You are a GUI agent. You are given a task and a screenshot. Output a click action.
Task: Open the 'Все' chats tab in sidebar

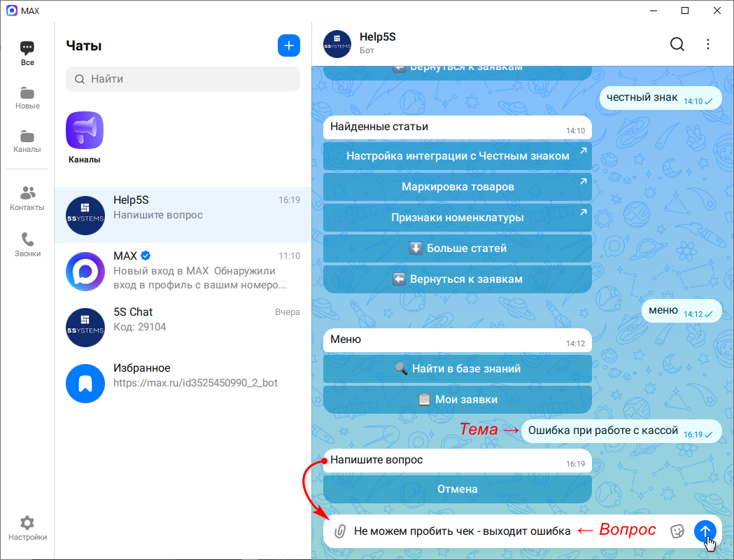pos(27,53)
